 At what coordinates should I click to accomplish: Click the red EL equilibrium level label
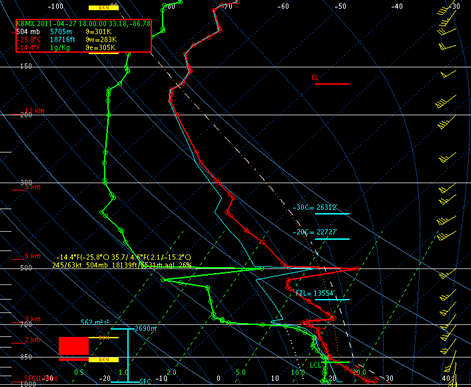point(315,78)
